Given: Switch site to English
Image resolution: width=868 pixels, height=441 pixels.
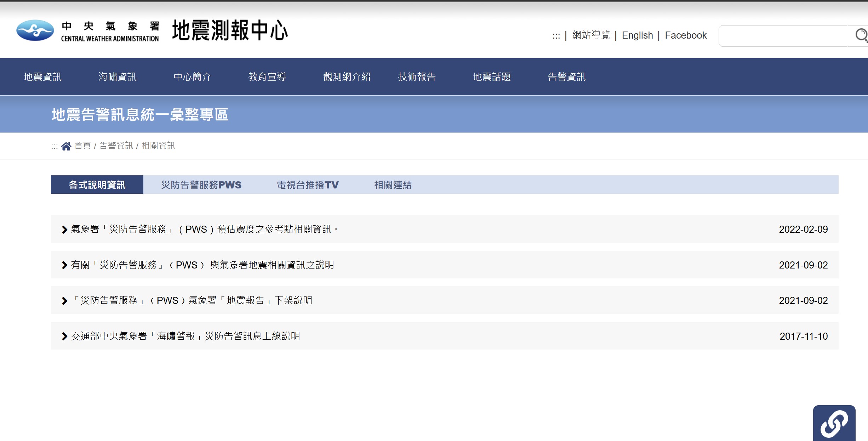Looking at the screenshot, I should click(637, 35).
